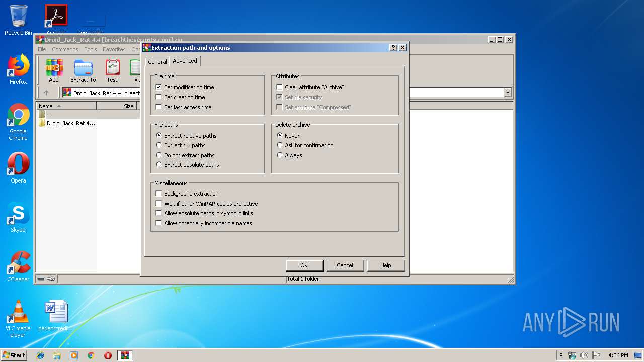Sort file list by Name column
This screenshot has width=644, height=362.
pos(67,106)
